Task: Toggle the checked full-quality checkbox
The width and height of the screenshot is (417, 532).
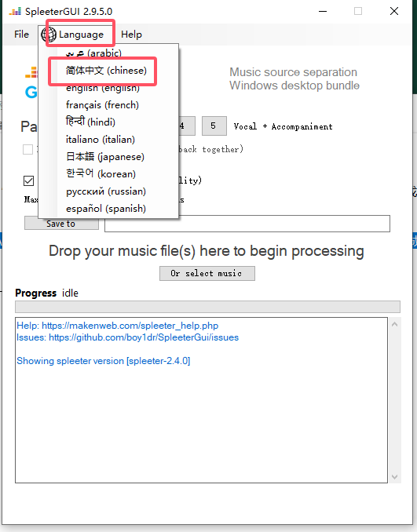Action: click(x=29, y=180)
